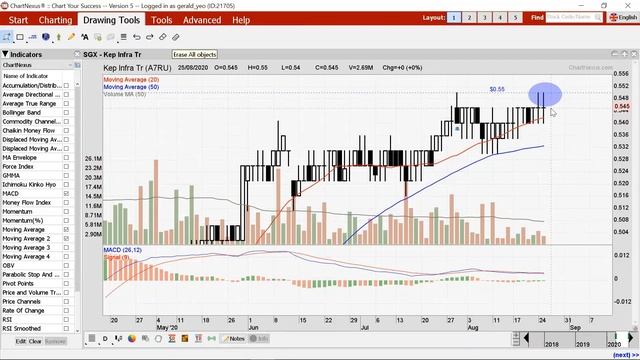
Task: Open the English language dropdown
Action: [x=623, y=17]
